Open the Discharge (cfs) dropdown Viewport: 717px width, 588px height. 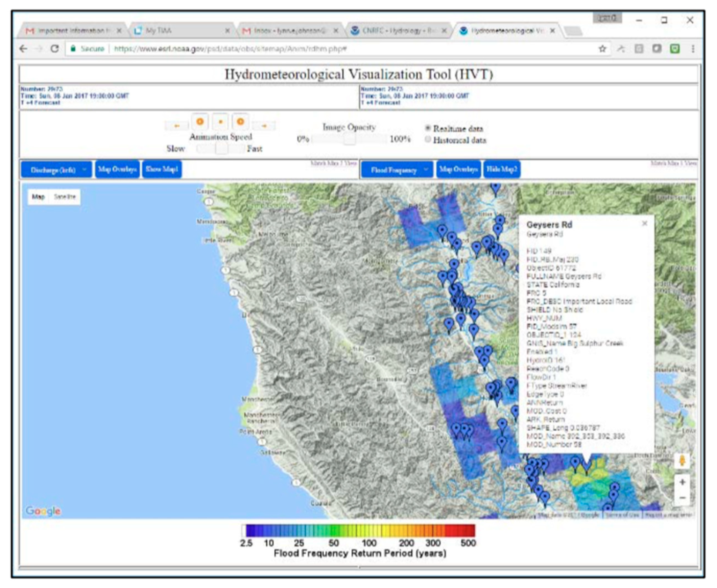[56, 170]
